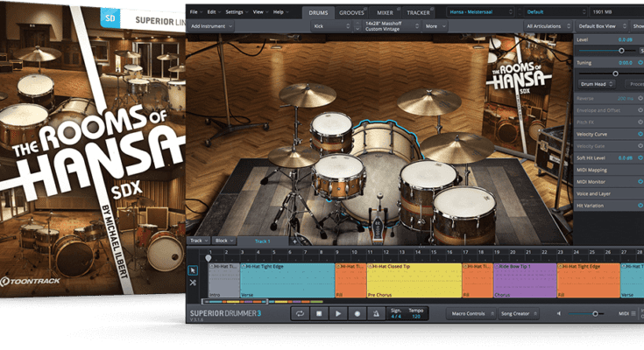Image resolution: width=644 pixels, height=350 pixels.
Task: Start playback with the play button
Action: pyautogui.click(x=338, y=312)
